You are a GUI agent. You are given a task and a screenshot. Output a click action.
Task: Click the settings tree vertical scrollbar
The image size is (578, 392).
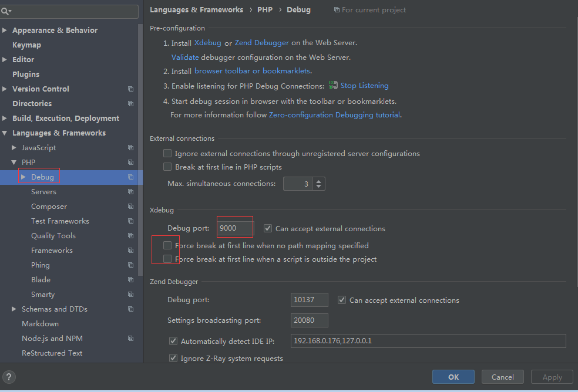(x=140, y=150)
